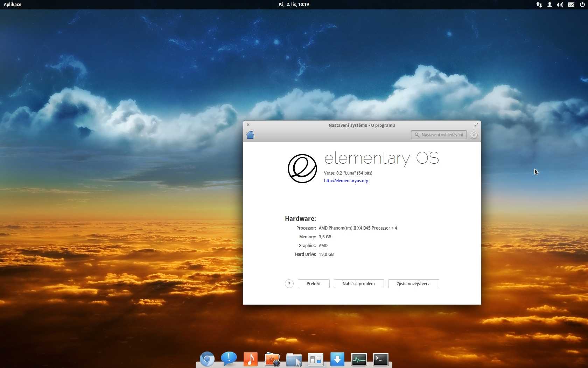588x368 pixels.
Task: Open the power session indicator
Action: tap(582, 5)
